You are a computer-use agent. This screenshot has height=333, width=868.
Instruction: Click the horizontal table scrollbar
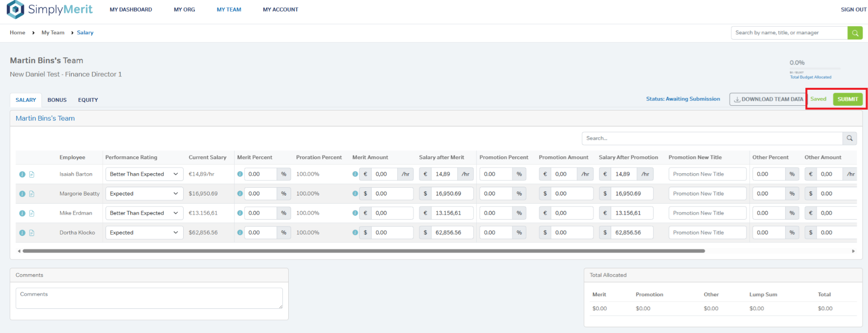363,251
